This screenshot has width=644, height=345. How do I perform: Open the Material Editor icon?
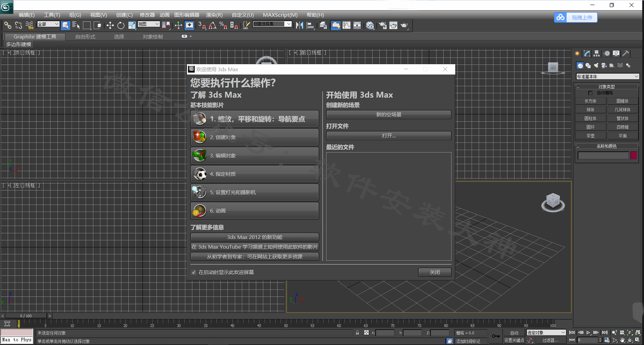[370, 25]
